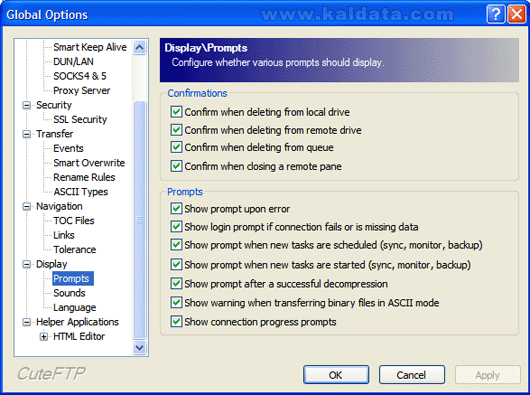Collapse the Display tree node

point(26,264)
